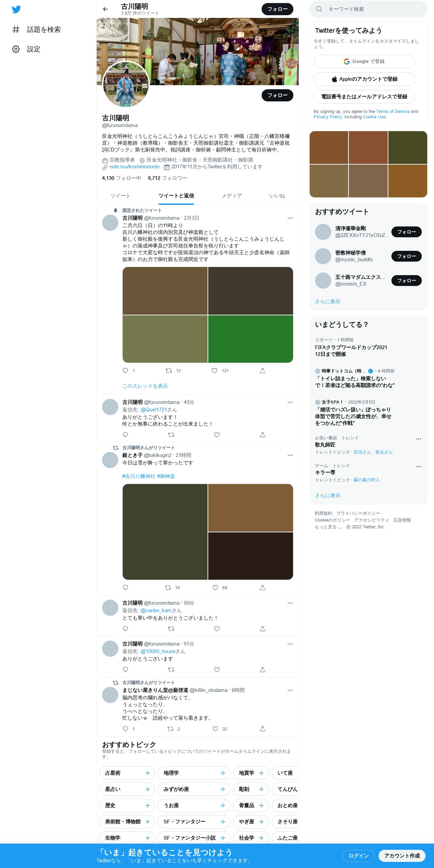Click hashtag #吉川八幡神社
This screenshot has width=434, height=868.
click(139, 476)
